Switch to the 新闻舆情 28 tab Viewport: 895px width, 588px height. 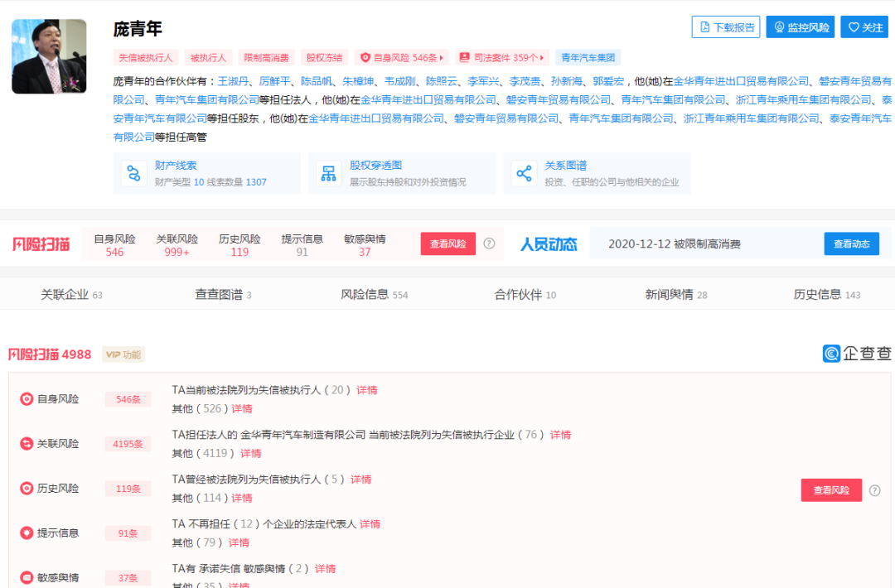[x=676, y=294]
